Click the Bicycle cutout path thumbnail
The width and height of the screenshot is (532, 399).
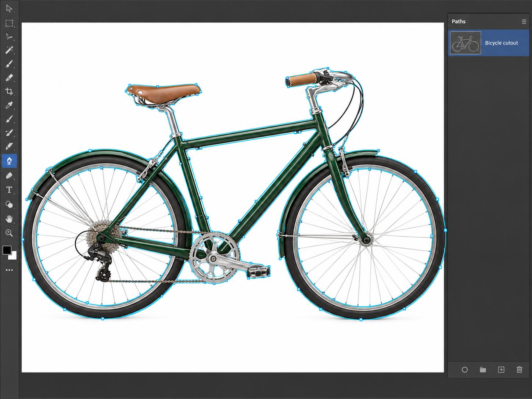tap(465, 43)
